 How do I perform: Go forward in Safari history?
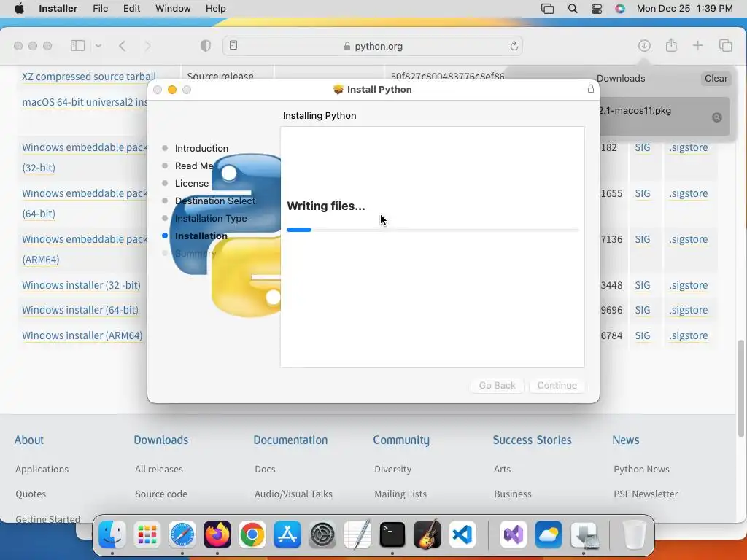pos(147,46)
